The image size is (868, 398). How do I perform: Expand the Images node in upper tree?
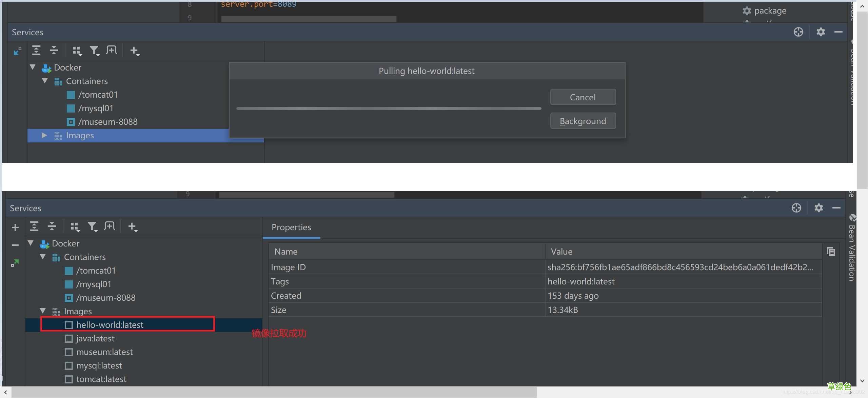click(x=44, y=135)
